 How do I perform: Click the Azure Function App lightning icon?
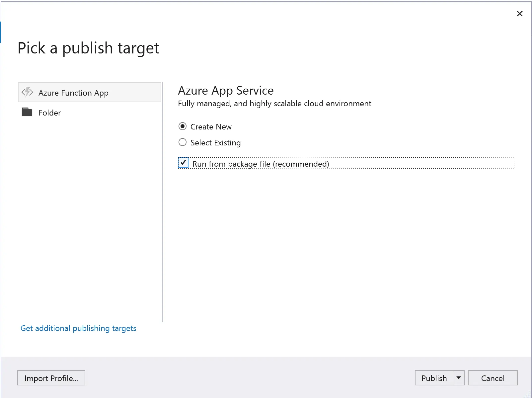click(x=27, y=92)
